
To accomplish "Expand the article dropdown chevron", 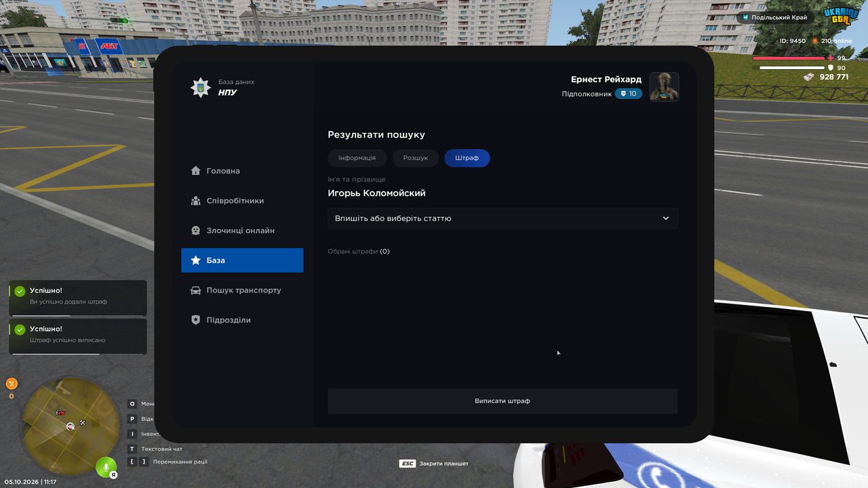I will coord(666,218).
